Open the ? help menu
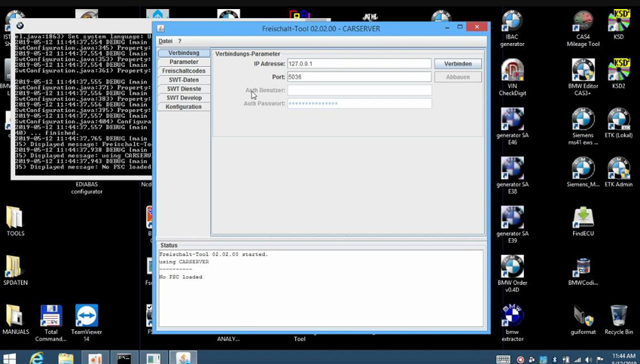640x364 pixels. click(x=180, y=41)
